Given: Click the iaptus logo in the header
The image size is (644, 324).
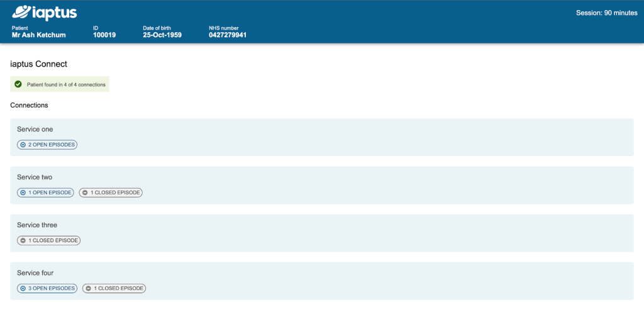Looking at the screenshot, I should pyautogui.click(x=44, y=12).
